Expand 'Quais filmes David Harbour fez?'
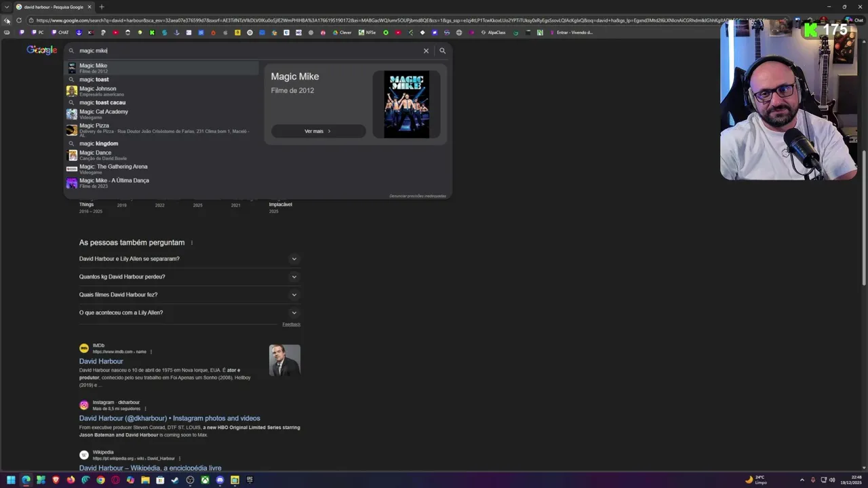The image size is (868, 488). pyautogui.click(x=189, y=295)
